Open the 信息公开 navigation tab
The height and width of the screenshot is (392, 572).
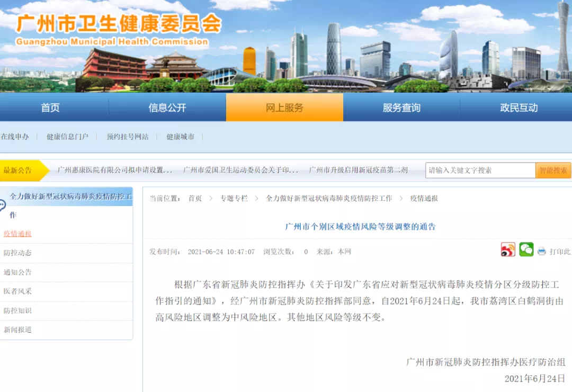pyautogui.click(x=167, y=108)
